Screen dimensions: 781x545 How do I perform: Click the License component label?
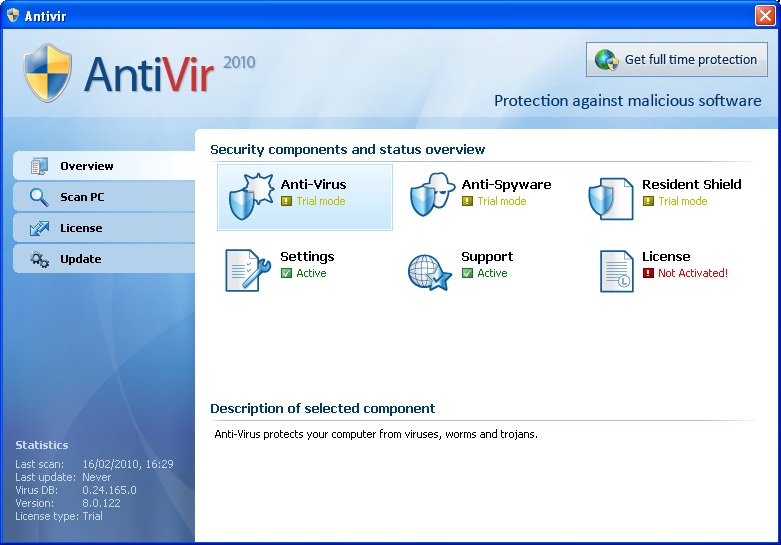click(666, 257)
